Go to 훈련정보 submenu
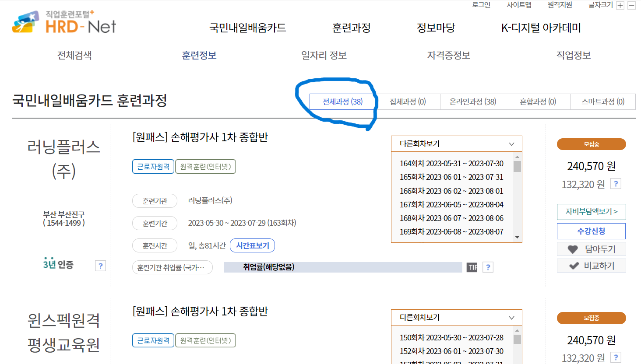Image resolution: width=641 pixels, height=364 pixels. [199, 56]
